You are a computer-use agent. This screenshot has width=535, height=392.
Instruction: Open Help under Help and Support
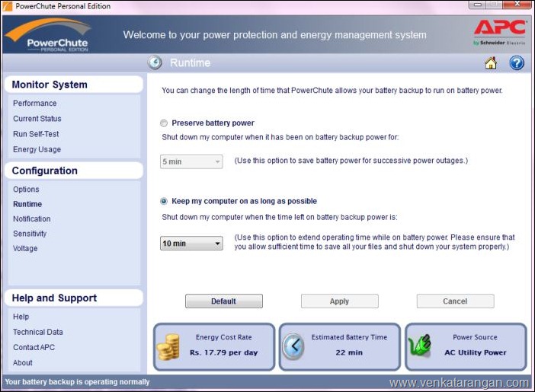[21, 317]
